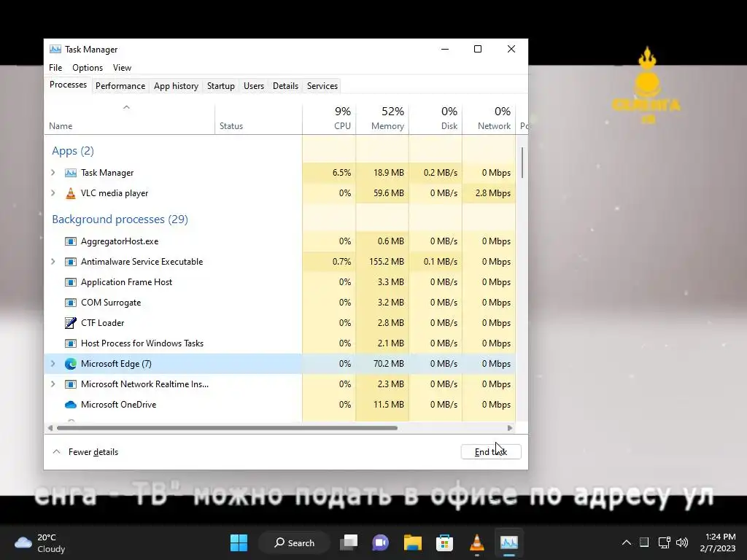Click the Host Process for Windows Tasks icon
This screenshot has width=747, height=560.
71,343
